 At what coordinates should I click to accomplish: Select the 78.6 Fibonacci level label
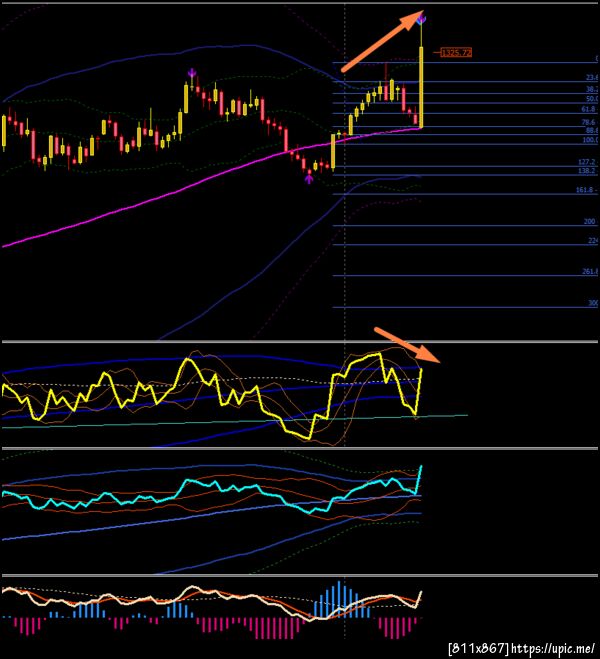[589, 122]
